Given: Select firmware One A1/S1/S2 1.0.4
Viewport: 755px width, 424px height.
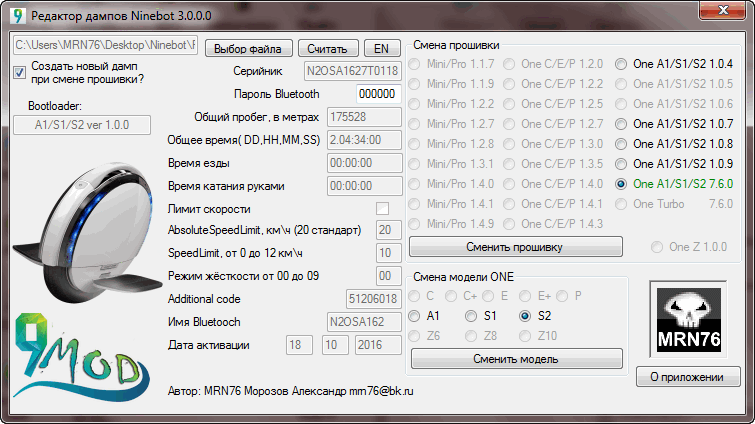Looking at the screenshot, I should pos(622,64).
